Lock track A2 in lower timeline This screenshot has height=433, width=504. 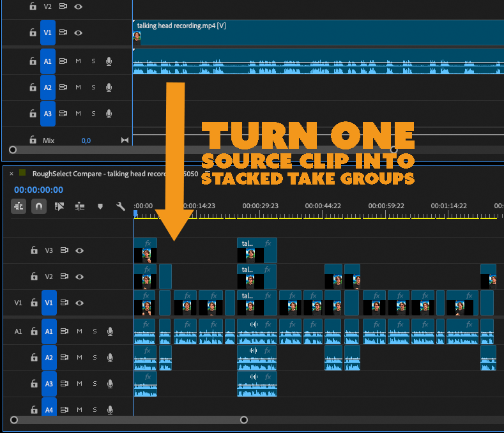click(34, 357)
